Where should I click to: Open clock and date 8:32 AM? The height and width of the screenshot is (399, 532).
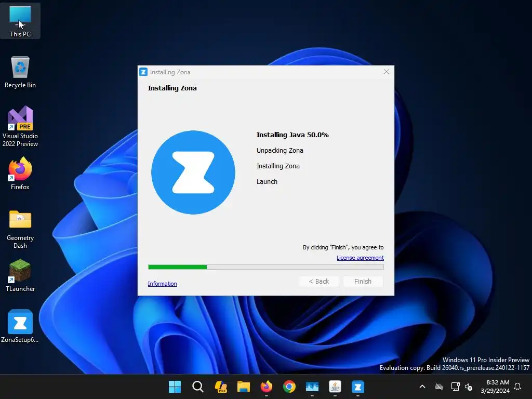[x=495, y=387]
